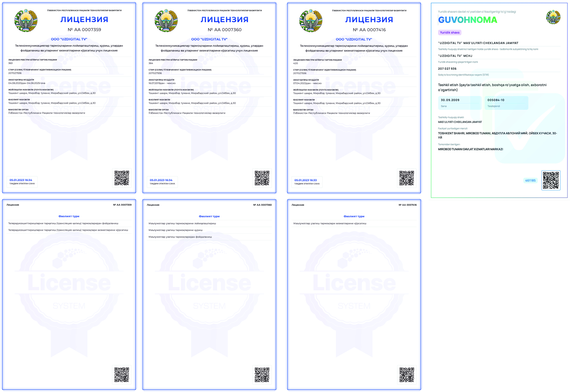Image resolution: width=570 pixels, height=392 pixels.
Task: Click the 'Tashkil etish (qayta tashkil etish...' text
Action: pyautogui.click(x=492, y=87)
